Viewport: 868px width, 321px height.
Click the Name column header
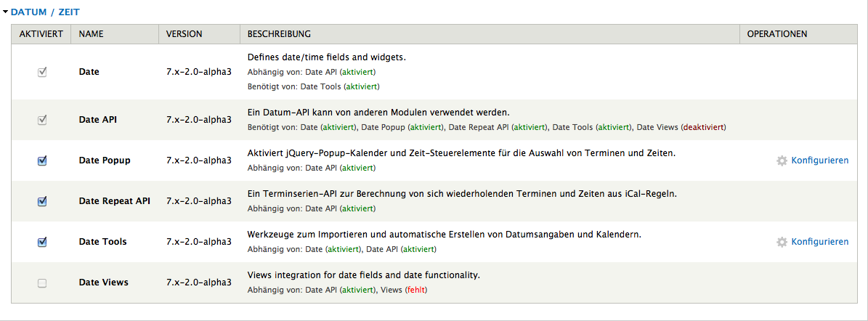tap(91, 34)
